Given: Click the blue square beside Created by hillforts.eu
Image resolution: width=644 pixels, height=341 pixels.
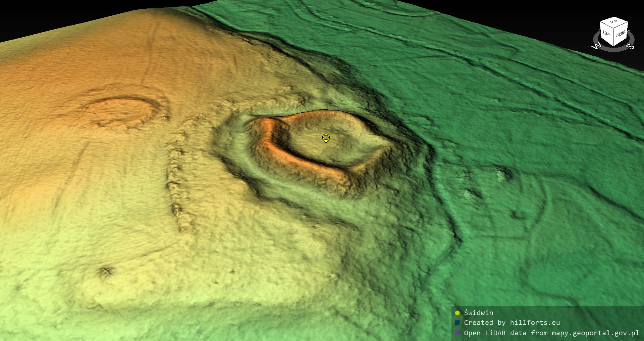Looking at the screenshot, I should point(457,323).
